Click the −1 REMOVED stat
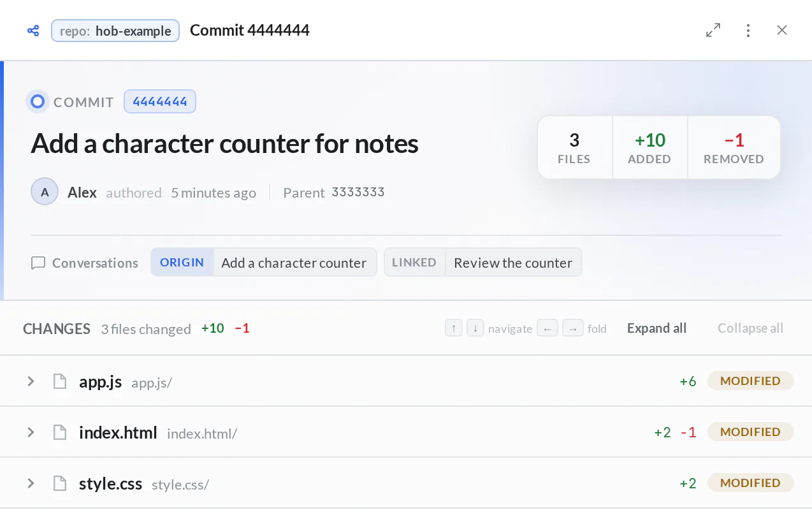812x524 pixels. coord(734,147)
